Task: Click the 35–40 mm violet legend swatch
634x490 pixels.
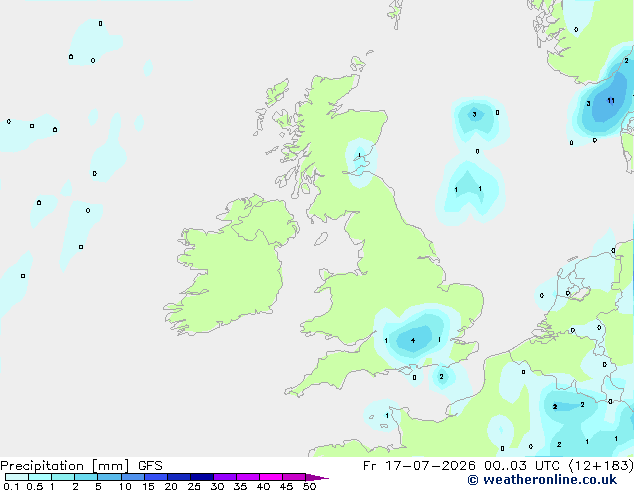Action: click(248, 477)
